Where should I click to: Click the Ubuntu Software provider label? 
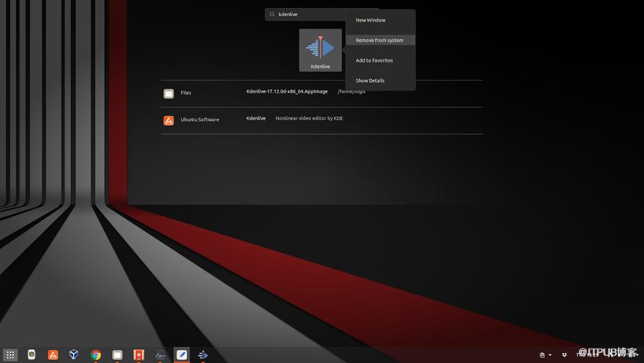tap(200, 120)
